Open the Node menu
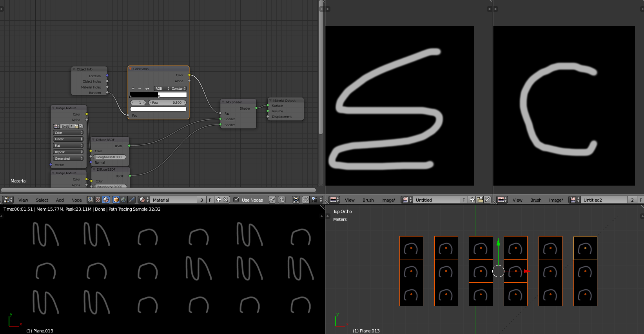 point(76,200)
